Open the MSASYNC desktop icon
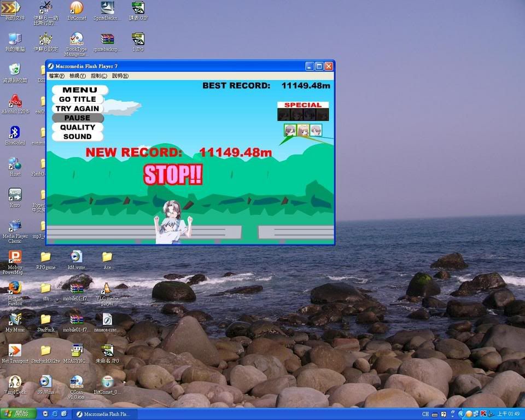Viewport: 525px width, 420px height. [77, 353]
